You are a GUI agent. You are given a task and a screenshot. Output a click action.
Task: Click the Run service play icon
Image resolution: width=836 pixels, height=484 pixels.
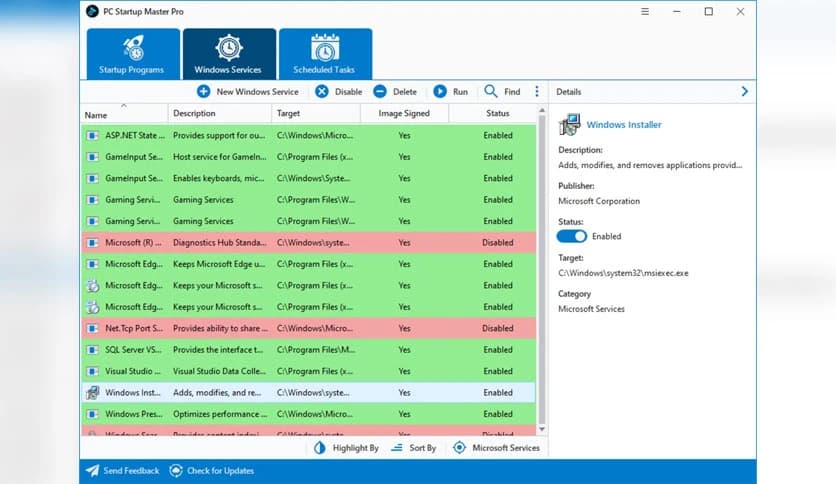pyautogui.click(x=440, y=91)
